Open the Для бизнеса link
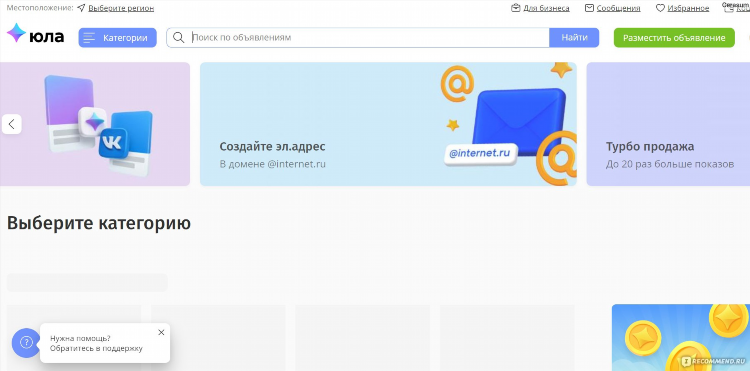Image resolution: width=750 pixels, height=371 pixels. pos(546,8)
